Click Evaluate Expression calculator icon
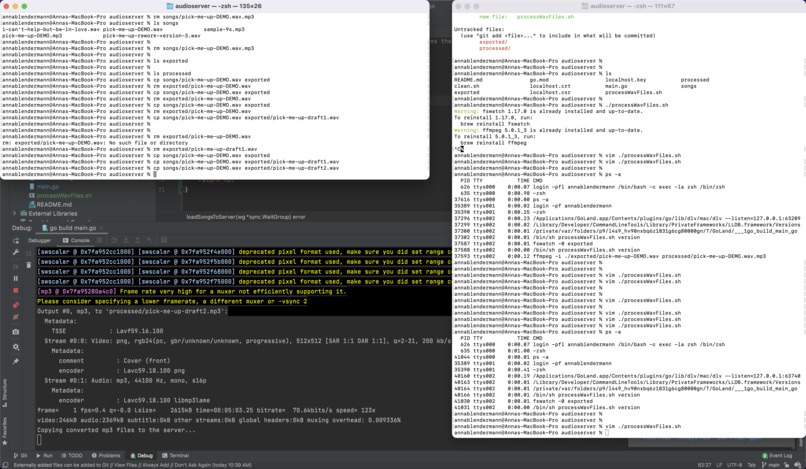The height and width of the screenshot is (469, 806). pos(164,240)
